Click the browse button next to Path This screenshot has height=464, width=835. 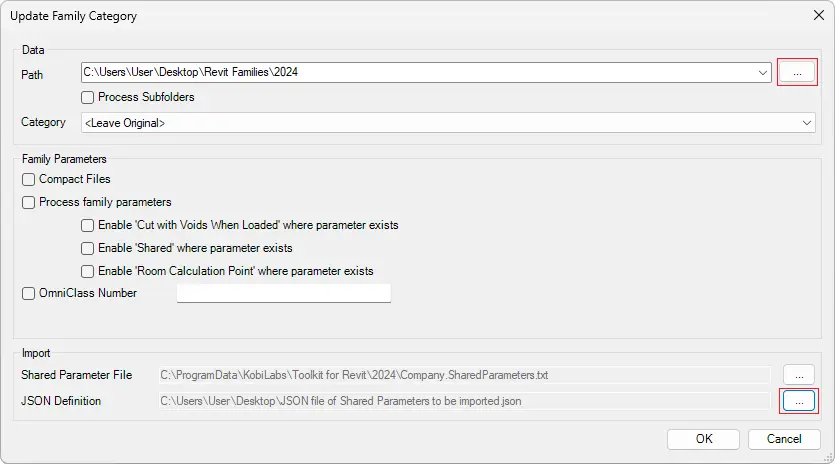[x=797, y=73]
